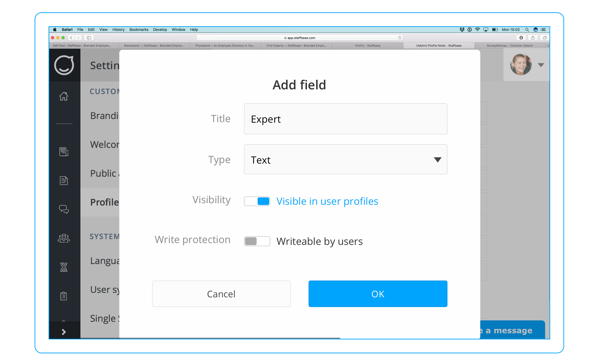Open the Users group icon in sidebar

click(x=64, y=238)
